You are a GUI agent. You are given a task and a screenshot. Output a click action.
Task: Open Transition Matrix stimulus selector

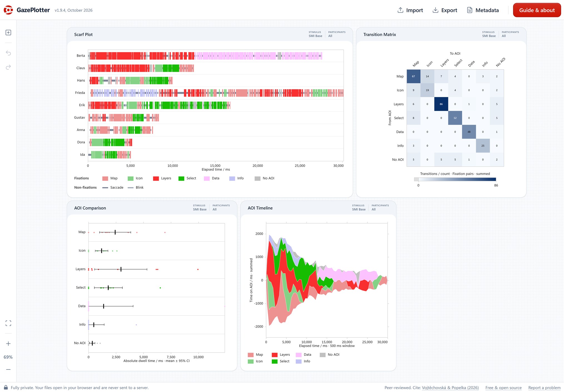coord(489,34)
